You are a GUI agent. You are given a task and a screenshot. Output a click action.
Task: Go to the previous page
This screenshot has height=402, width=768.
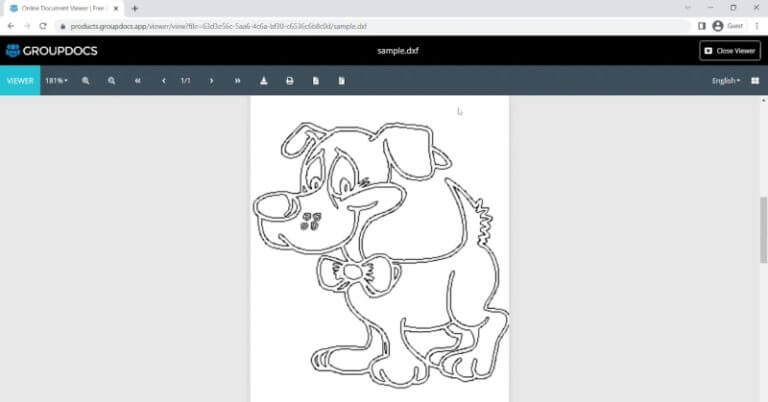[x=164, y=81]
